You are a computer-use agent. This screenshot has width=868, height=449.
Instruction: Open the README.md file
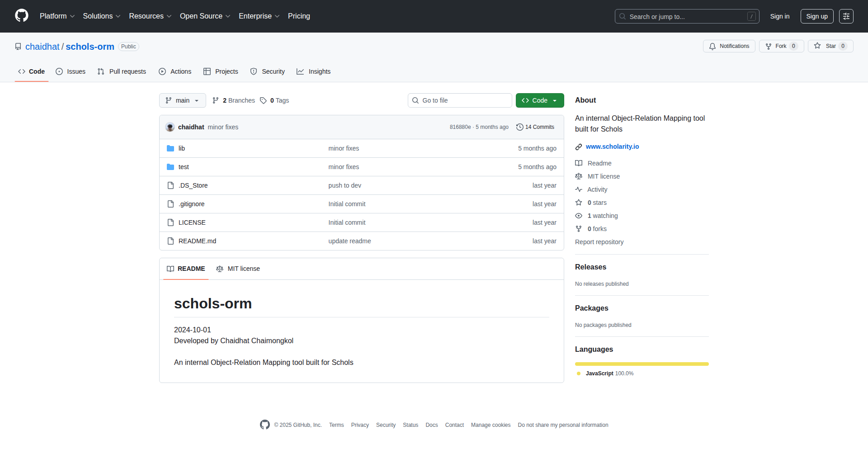[198, 241]
